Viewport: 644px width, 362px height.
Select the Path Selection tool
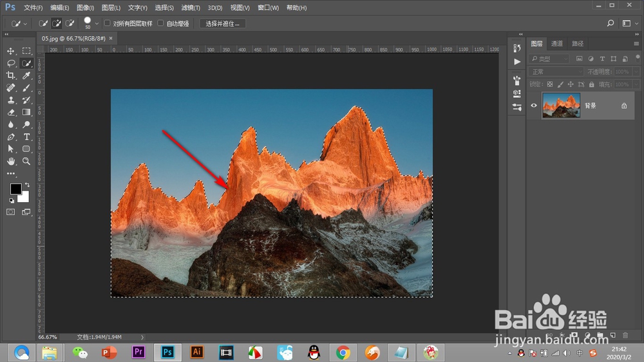pyautogui.click(x=11, y=149)
